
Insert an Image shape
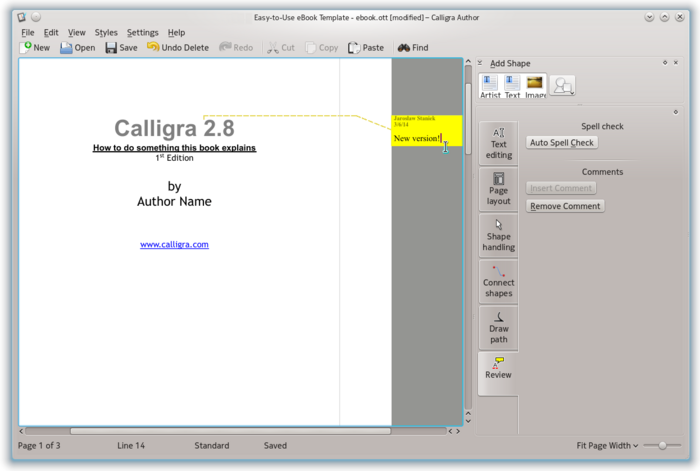pos(535,87)
